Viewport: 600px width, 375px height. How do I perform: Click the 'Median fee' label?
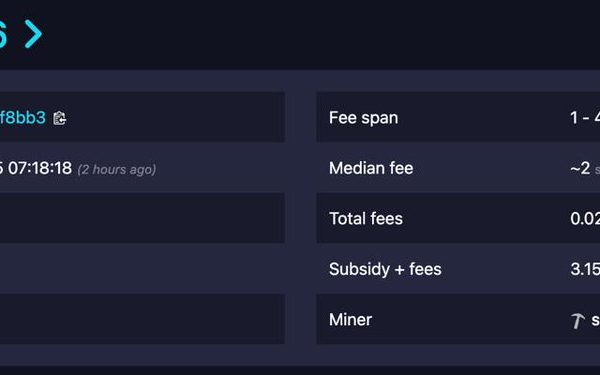click(371, 168)
